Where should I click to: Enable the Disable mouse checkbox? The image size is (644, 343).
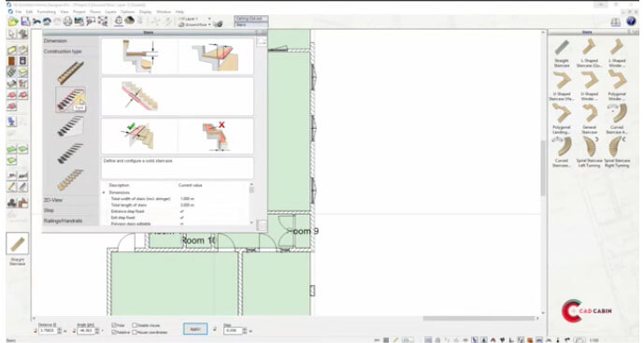(x=135, y=325)
